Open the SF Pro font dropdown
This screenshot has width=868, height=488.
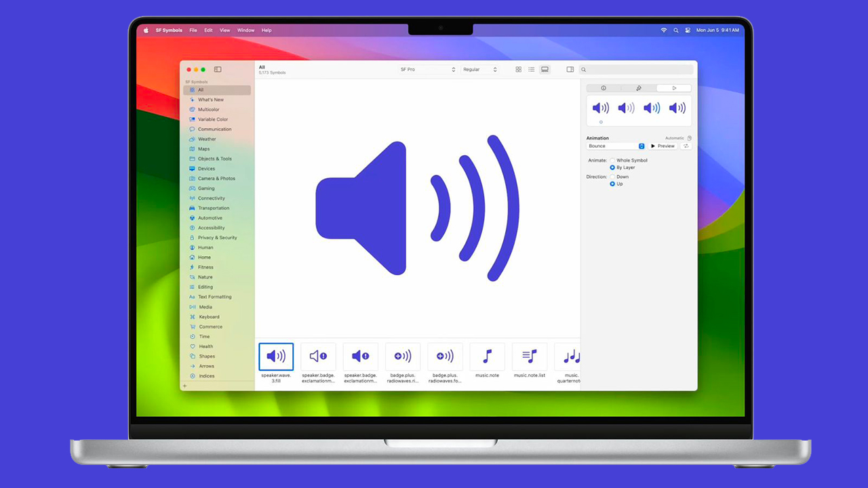point(427,70)
